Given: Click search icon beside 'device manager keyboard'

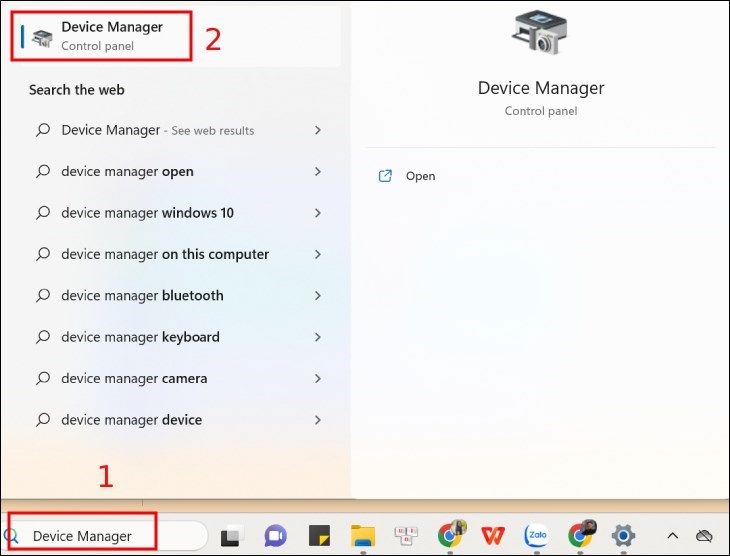Looking at the screenshot, I should click(x=43, y=337).
